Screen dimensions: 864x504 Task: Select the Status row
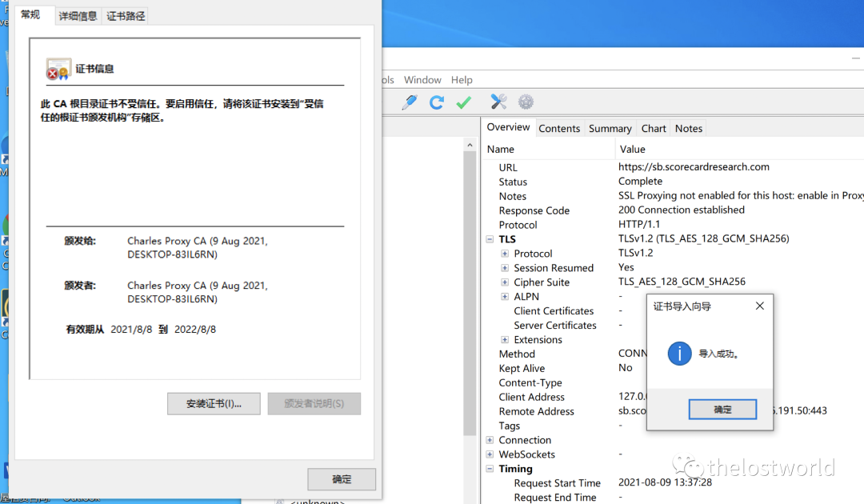click(674, 182)
